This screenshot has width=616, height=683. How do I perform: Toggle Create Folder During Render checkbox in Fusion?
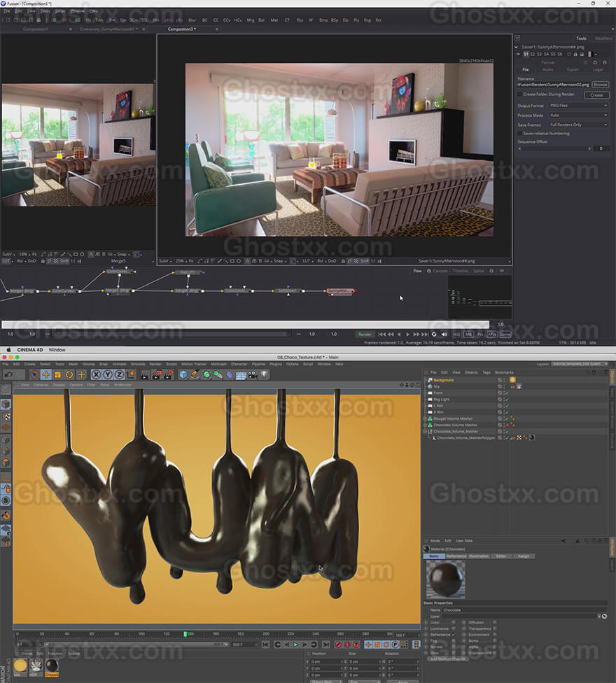click(x=519, y=94)
